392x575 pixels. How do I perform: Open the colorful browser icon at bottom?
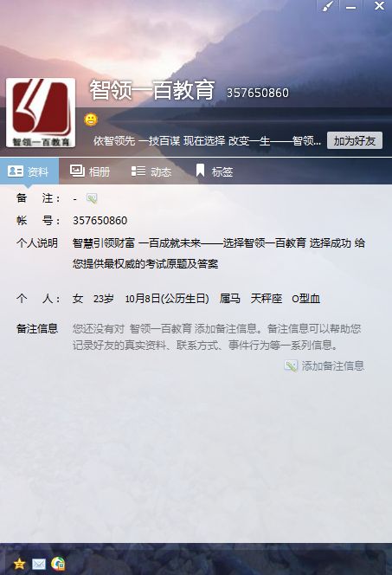click(x=58, y=563)
